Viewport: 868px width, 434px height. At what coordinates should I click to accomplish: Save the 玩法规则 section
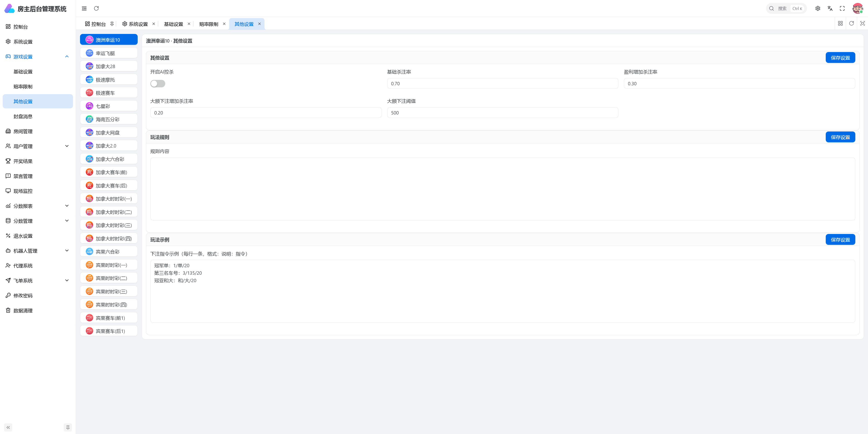click(840, 137)
